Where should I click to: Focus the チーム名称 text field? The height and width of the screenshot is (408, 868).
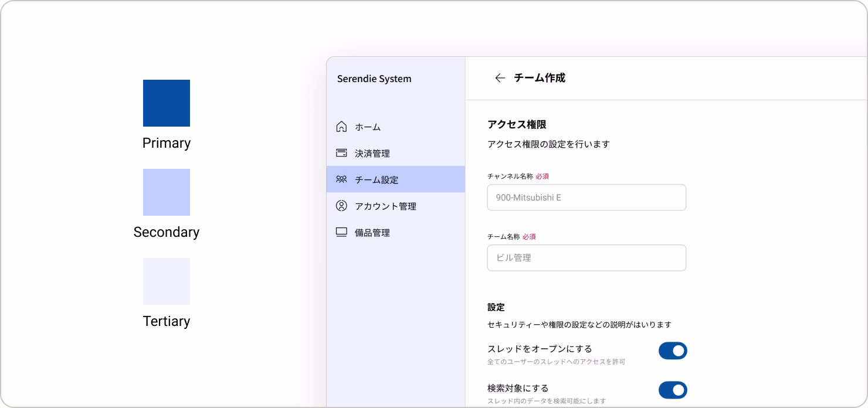[x=586, y=257]
